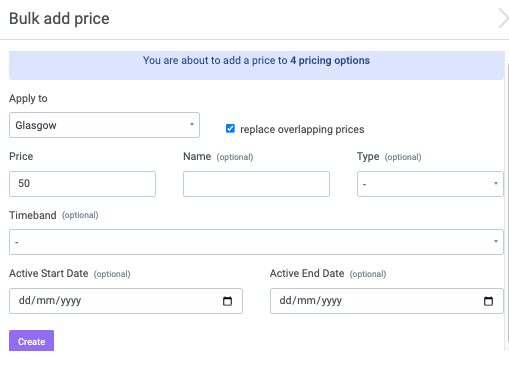Expand the Type optional dropdown
Viewport: 509px width, 365px height.
click(430, 184)
